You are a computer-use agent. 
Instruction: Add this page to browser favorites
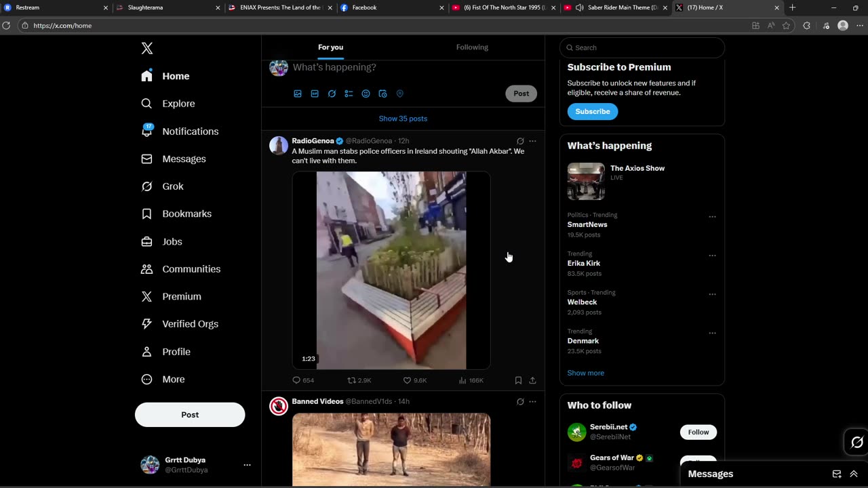pos(786,26)
